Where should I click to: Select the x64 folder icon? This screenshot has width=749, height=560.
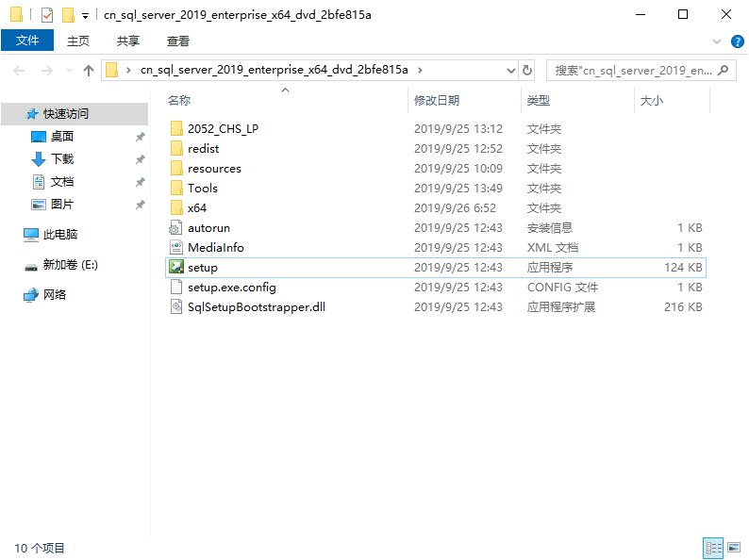point(176,208)
